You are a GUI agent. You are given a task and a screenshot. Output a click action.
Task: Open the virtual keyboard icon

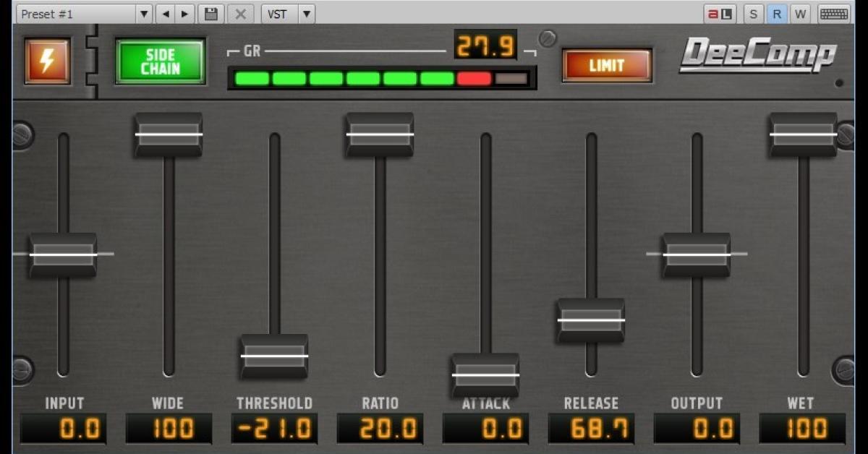834,14
